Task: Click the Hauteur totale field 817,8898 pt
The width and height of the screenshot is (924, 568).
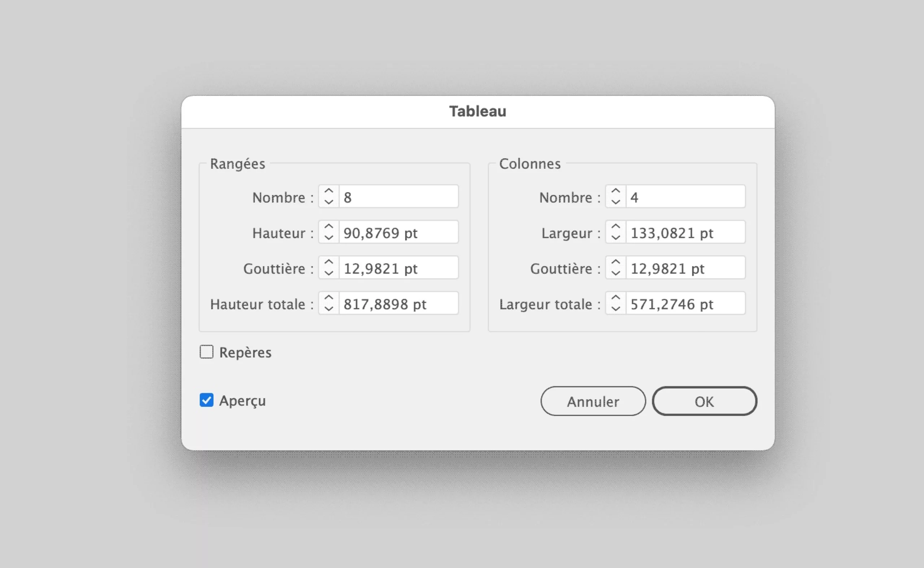Action: (x=398, y=303)
